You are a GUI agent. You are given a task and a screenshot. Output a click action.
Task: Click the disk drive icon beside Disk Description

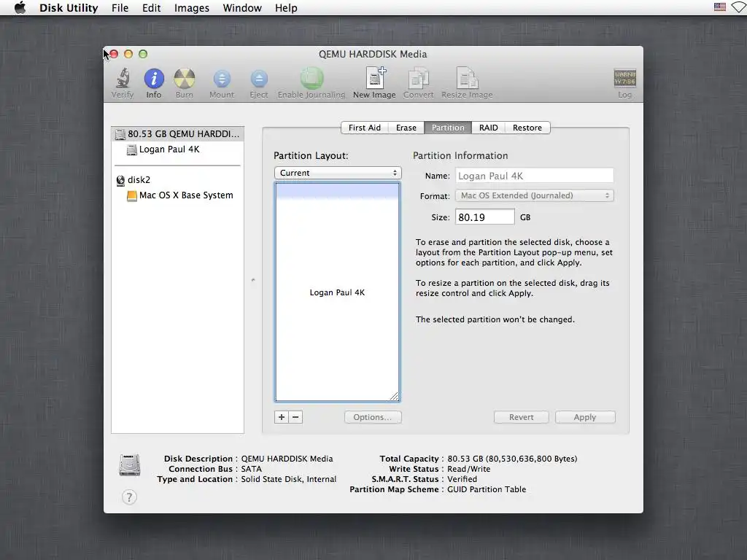coord(130,465)
